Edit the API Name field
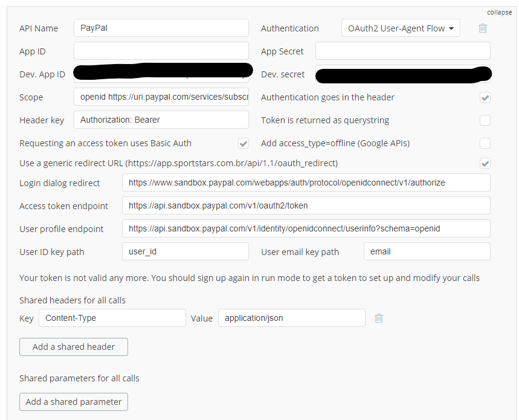Screen dimensions: 519x420 pyautogui.click(x=161, y=28)
